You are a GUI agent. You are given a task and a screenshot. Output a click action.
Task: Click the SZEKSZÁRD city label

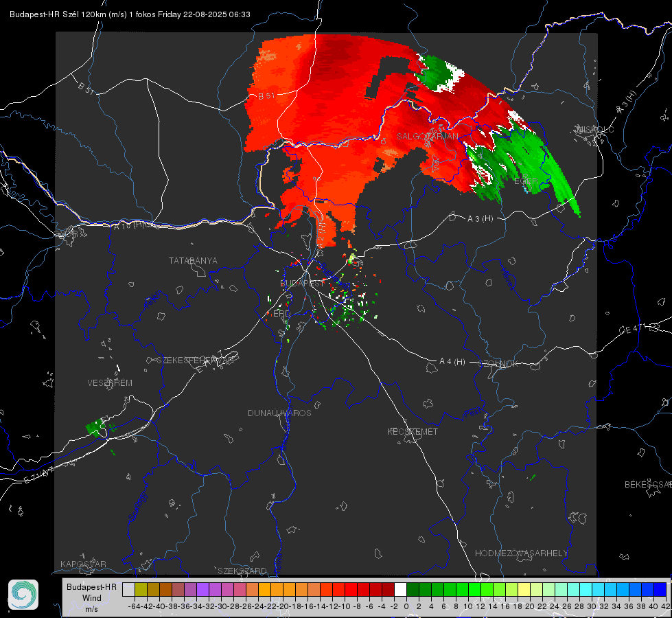[242, 571]
